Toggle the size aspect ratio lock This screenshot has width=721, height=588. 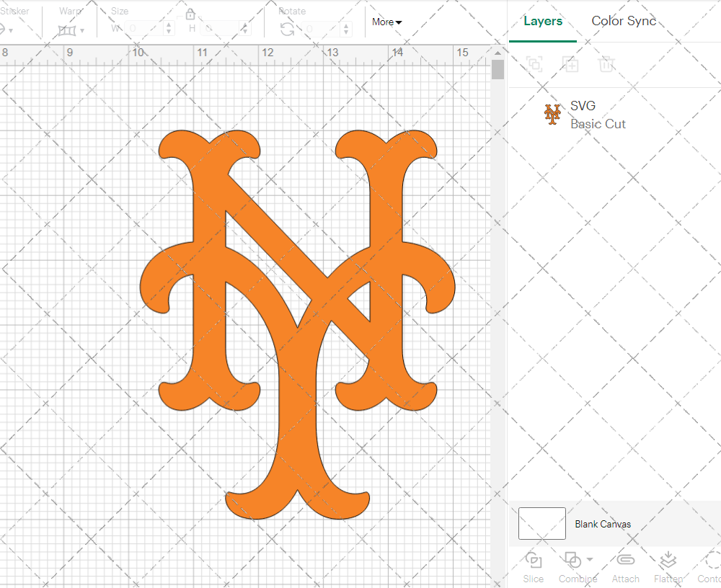(x=190, y=14)
